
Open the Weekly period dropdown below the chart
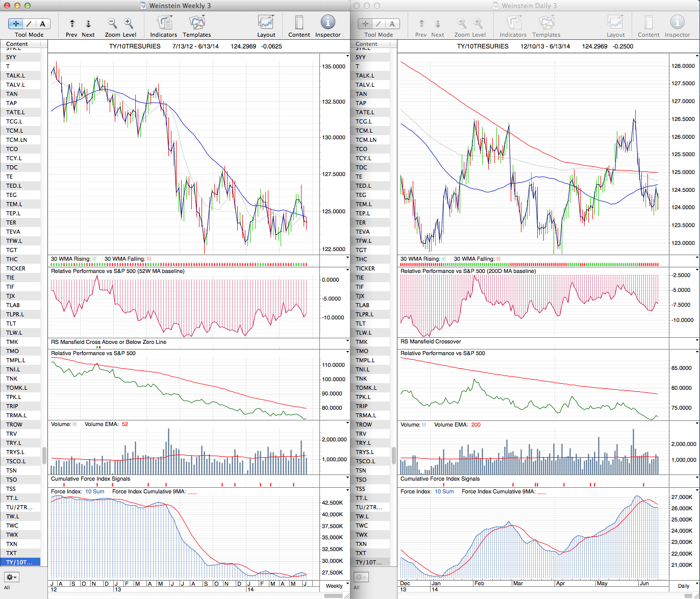point(334,586)
